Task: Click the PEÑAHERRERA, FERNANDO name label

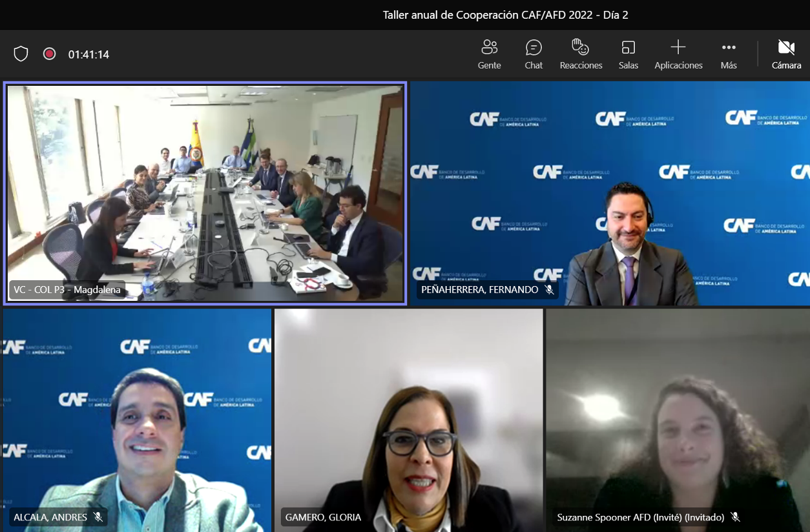Action: click(479, 290)
